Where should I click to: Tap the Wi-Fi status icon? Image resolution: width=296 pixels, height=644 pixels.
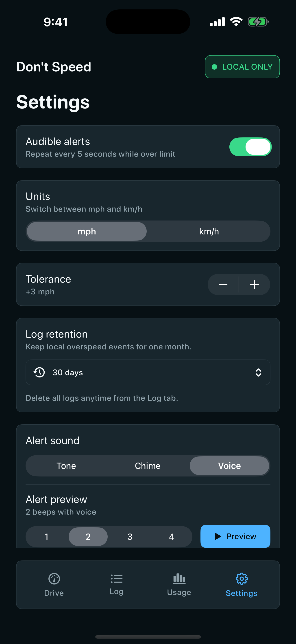[x=236, y=22]
